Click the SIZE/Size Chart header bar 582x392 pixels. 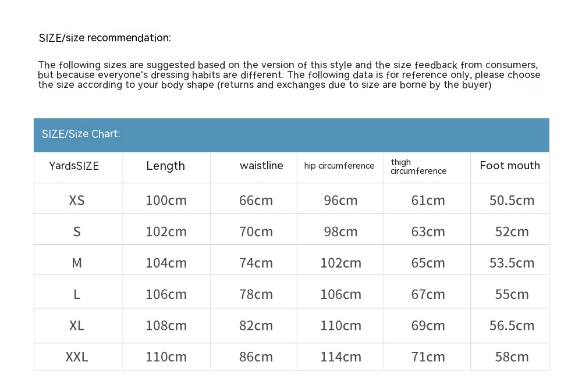click(291, 134)
